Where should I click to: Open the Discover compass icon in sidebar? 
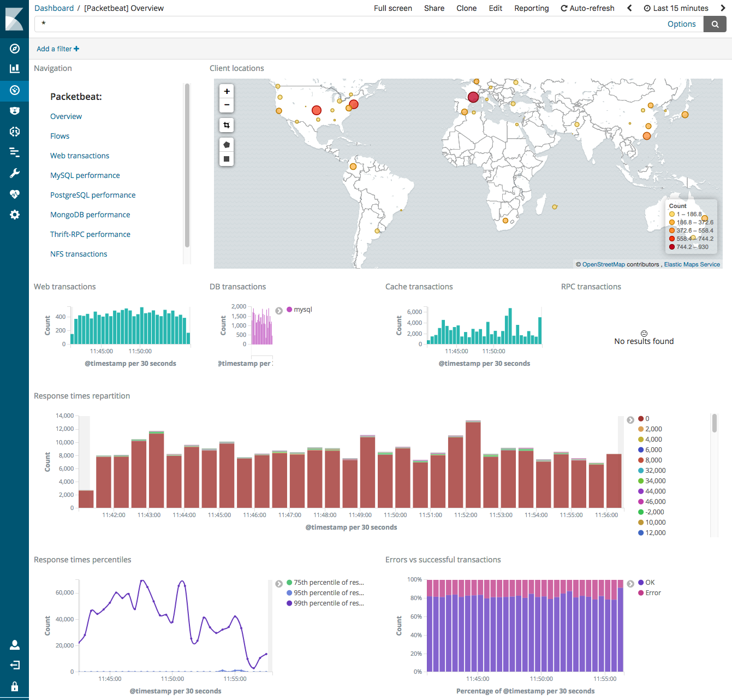tap(14, 49)
